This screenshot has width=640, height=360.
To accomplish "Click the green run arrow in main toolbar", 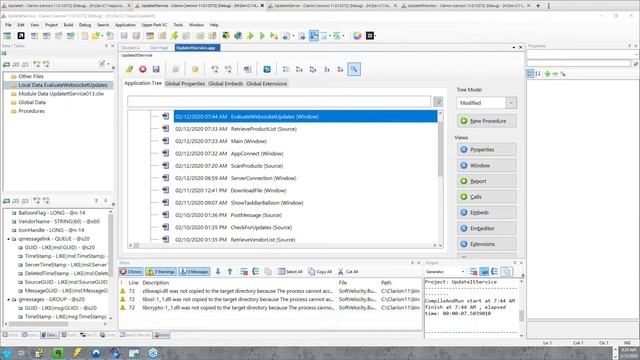I will click(x=262, y=36).
